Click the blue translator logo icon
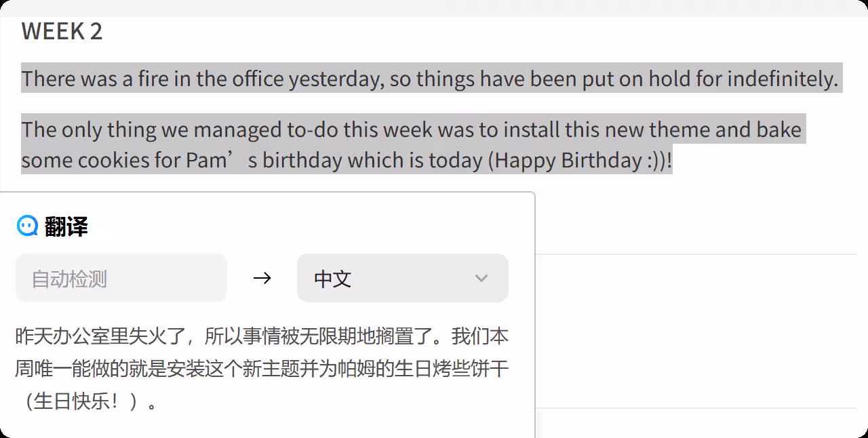 27,226
